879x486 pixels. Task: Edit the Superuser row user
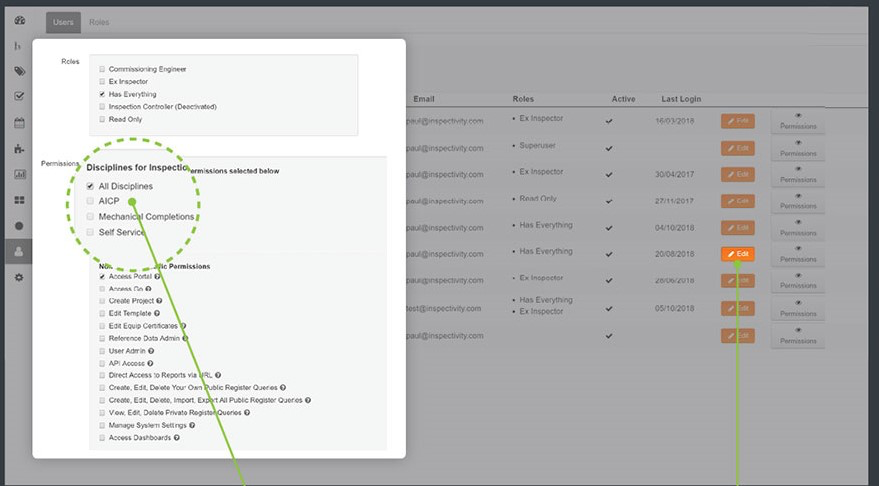point(738,149)
